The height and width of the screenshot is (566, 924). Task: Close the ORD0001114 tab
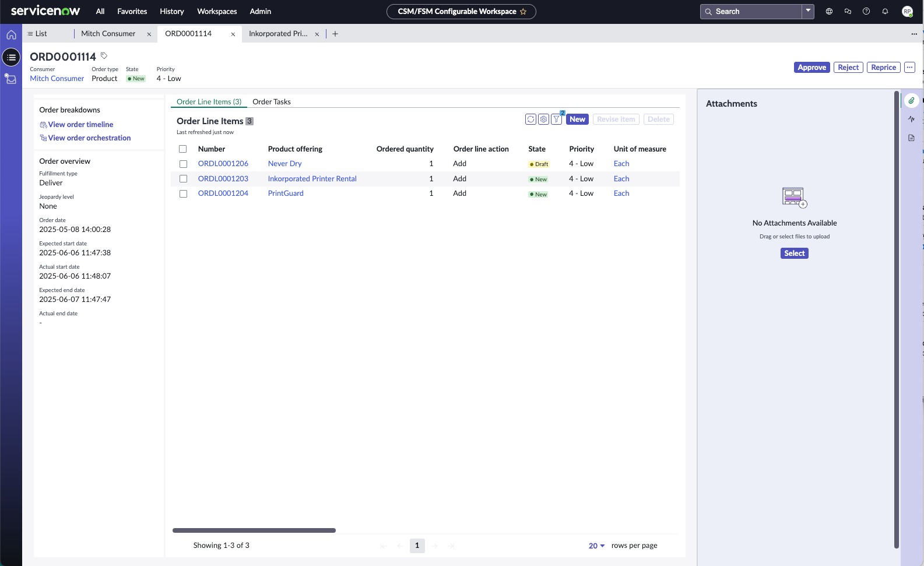[x=233, y=34]
